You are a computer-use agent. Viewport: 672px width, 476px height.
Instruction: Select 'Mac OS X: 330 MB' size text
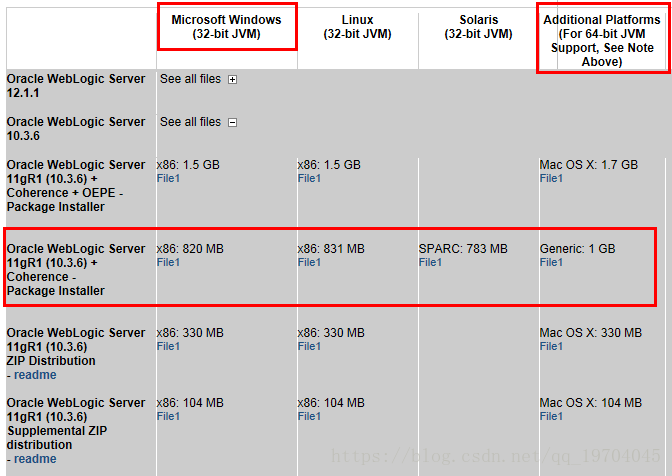click(591, 333)
